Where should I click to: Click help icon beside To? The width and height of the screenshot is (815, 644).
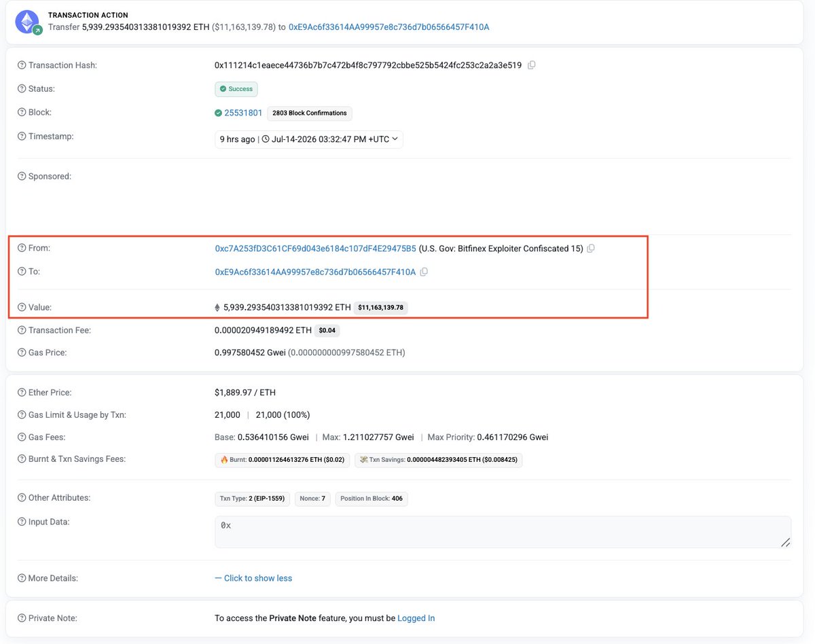click(22, 272)
